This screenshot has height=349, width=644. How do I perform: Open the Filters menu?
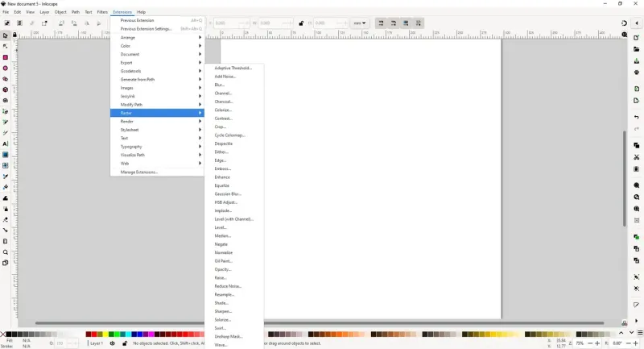(102, 12)
